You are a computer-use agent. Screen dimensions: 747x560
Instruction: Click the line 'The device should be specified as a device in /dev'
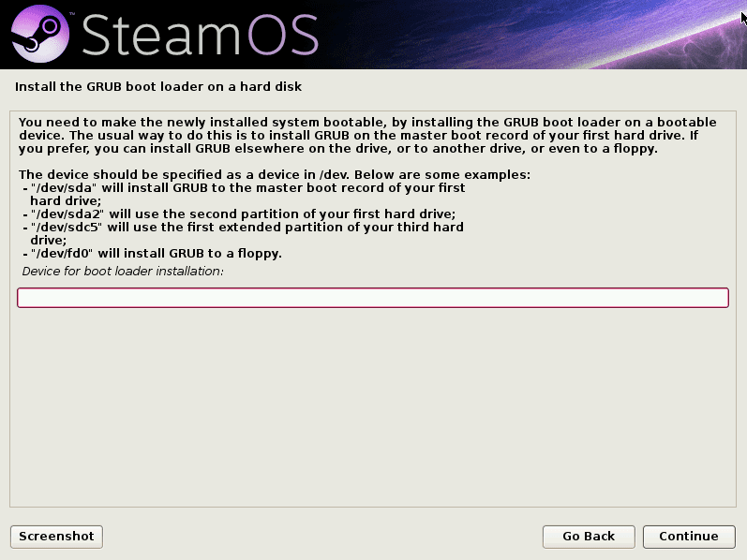point(275,175)
